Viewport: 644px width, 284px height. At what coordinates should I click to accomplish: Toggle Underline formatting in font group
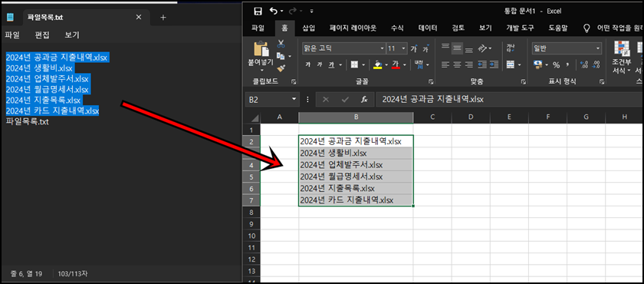(331, 64)
